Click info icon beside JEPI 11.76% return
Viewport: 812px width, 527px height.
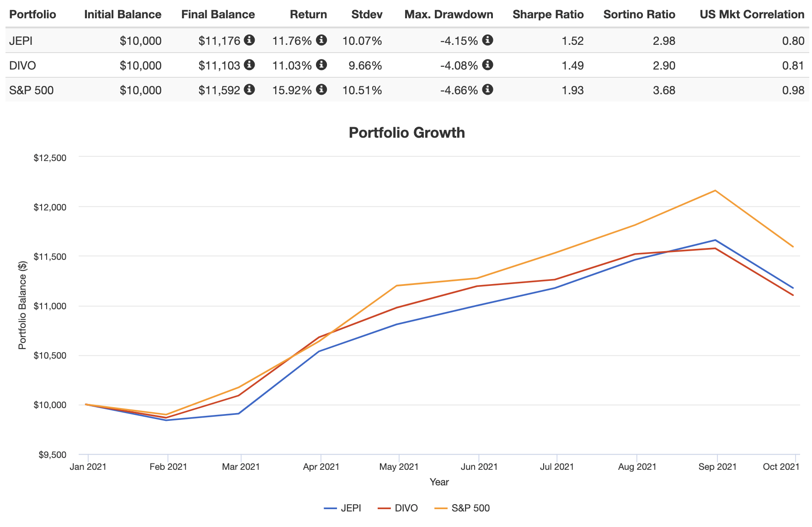click(x=322, y=40)
